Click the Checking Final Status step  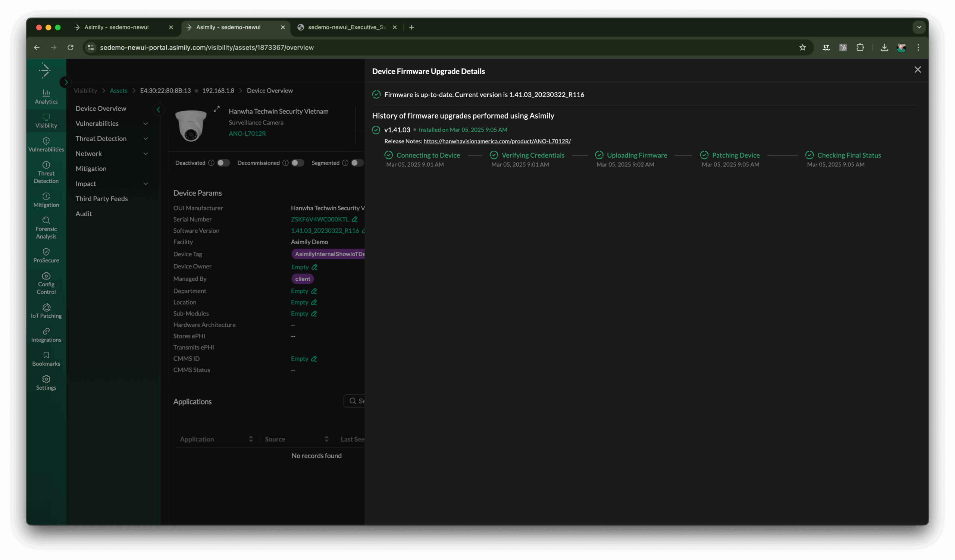coord(849,155)
